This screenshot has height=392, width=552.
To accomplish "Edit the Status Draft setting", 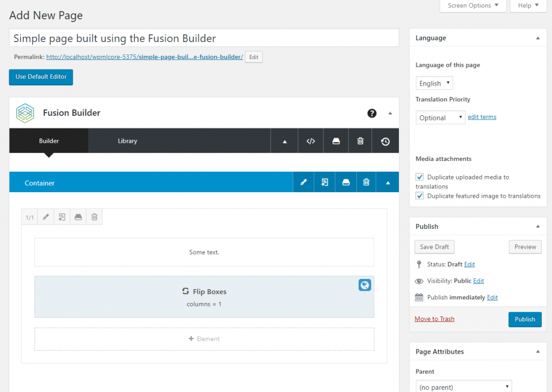I will (470, 264).
